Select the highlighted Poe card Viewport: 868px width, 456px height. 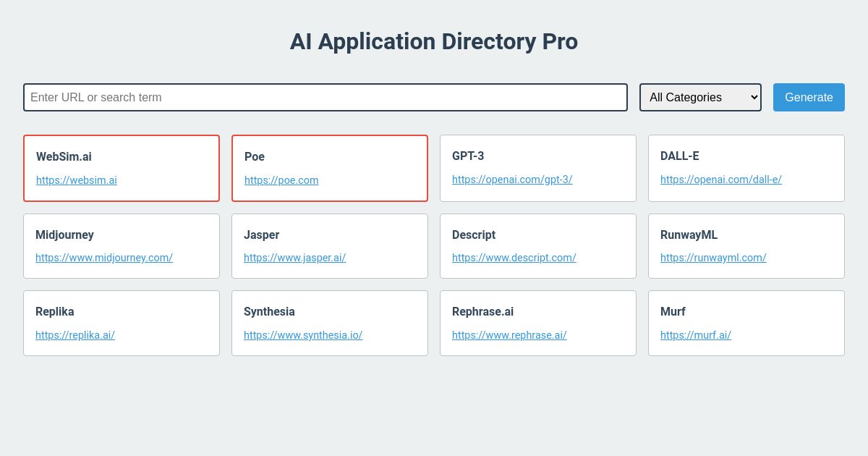[330, 168]
